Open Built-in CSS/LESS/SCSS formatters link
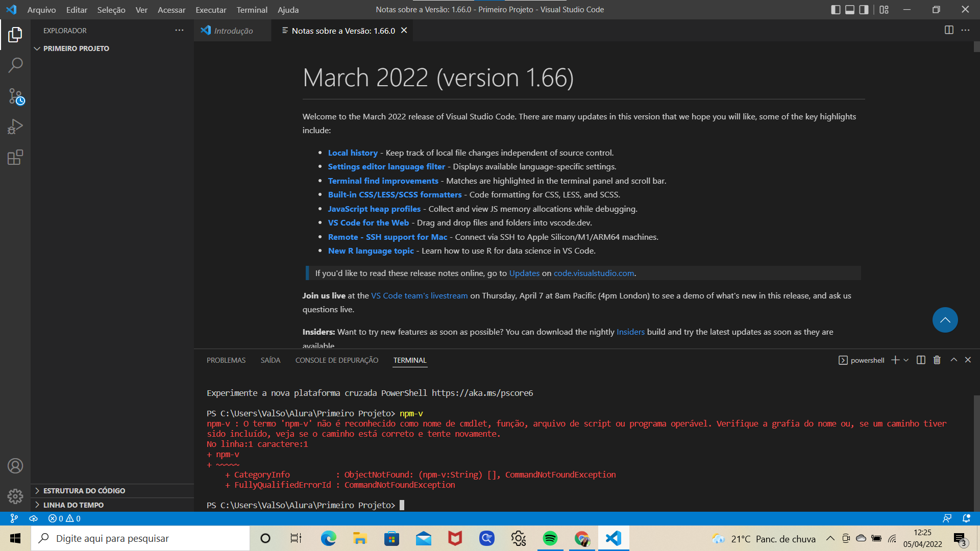 click(x=395, y=194)
